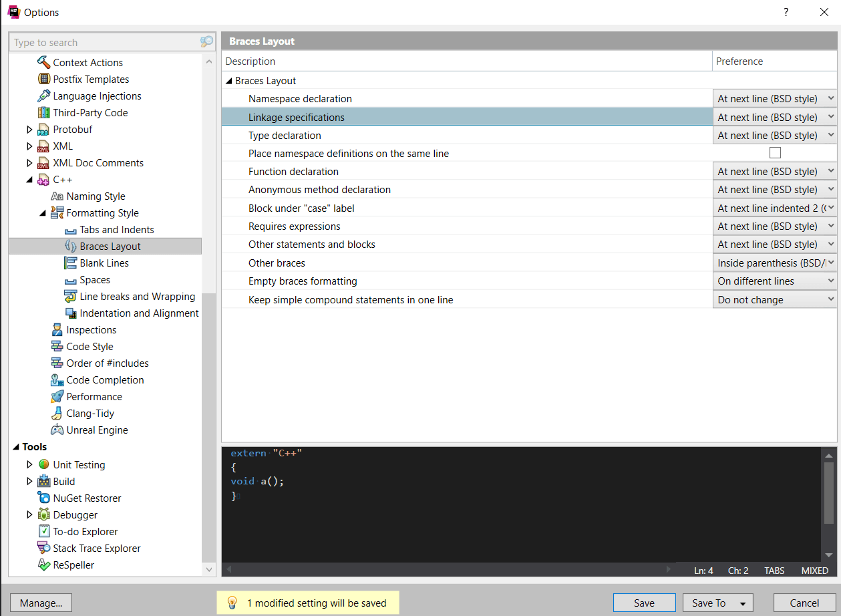The width and height of the screenshot is (841, 616).
Task: Toggle Place namespace definitions on the same line
Action: tap(775, 153)
